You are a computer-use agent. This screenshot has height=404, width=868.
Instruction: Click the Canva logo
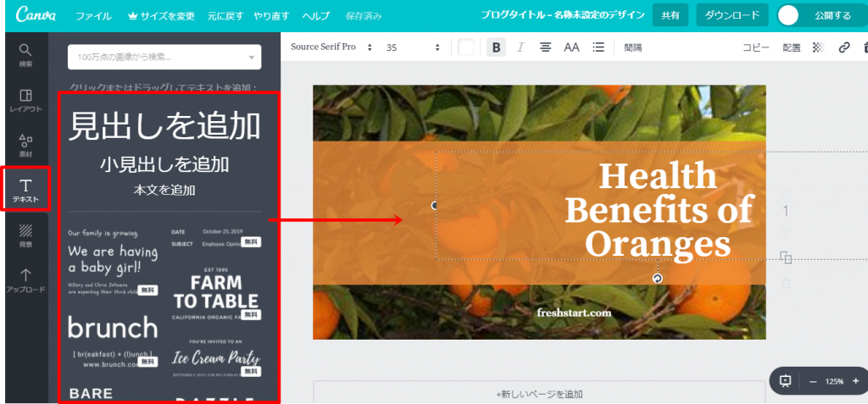pyautogui.click(x=36, y=15)
